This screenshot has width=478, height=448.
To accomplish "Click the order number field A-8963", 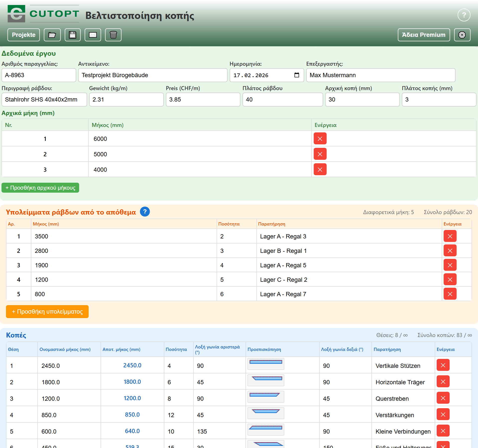I will pyautogui.click(x=39, y=75).
